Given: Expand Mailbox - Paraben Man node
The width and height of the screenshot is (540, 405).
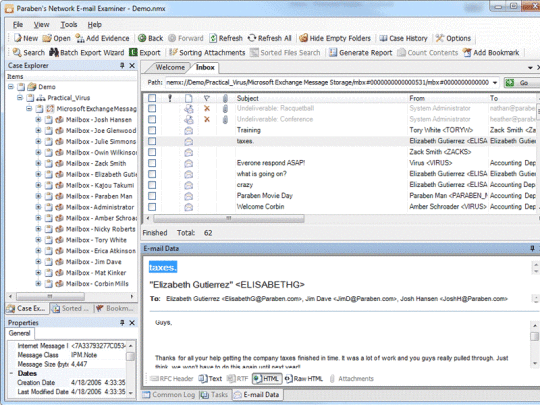Looking at the screenshot, I should (38, 196).
